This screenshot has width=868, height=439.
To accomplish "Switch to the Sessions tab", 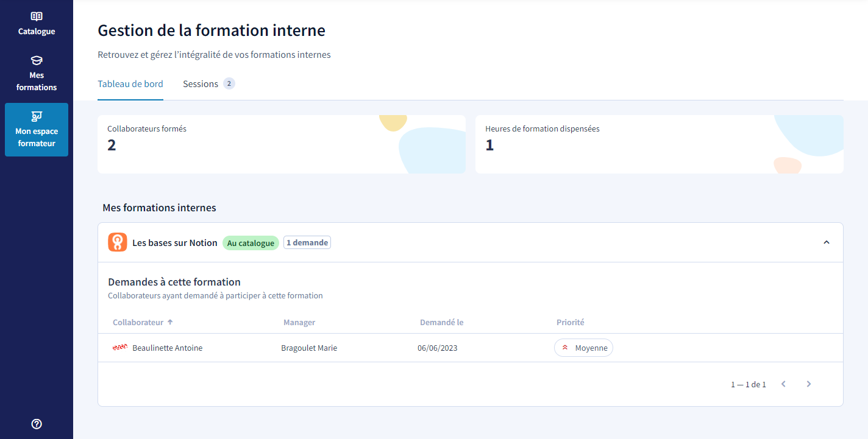I will click(x=201, y=84).
